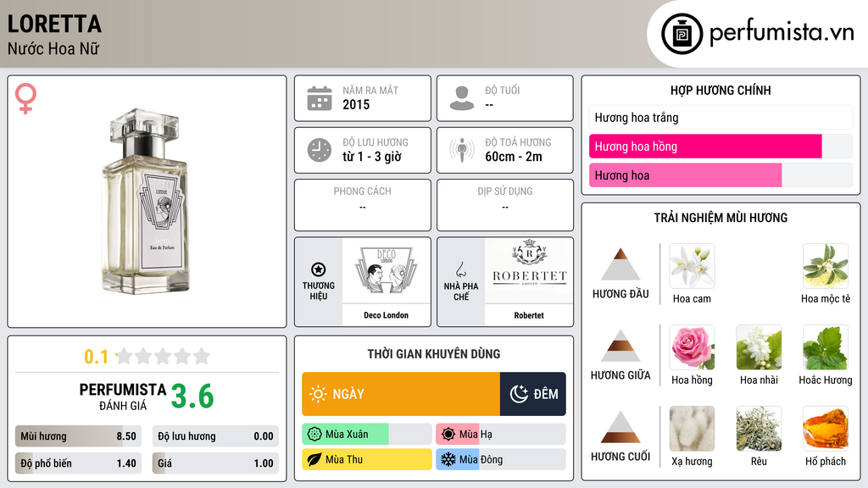Click the perfumista.vn site name

pos(782,32)
